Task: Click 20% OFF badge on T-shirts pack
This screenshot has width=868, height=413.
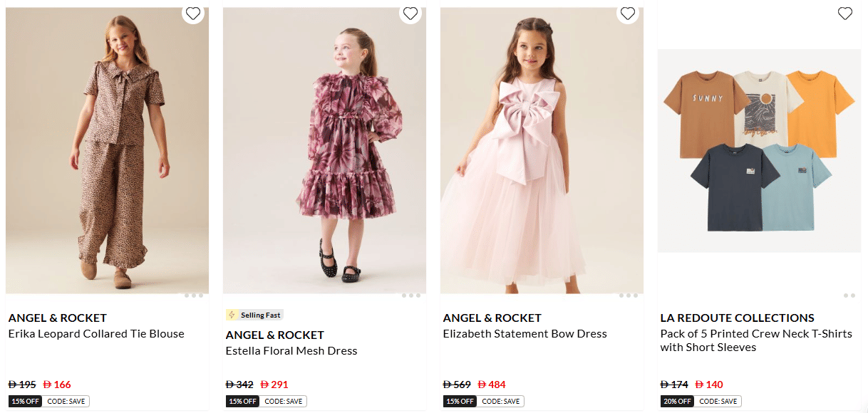Action: tap(678, 402)
